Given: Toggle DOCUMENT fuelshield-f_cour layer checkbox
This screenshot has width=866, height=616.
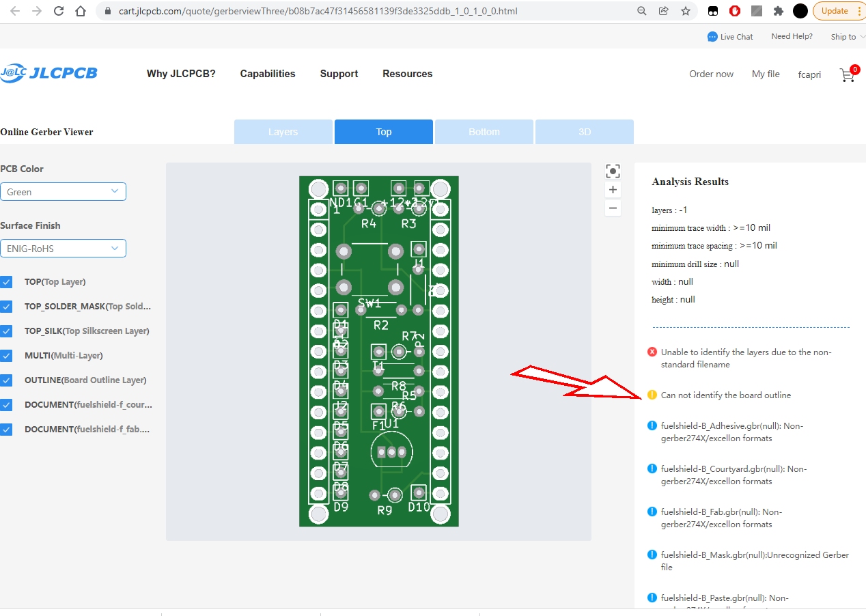Looking at the screenshot, I should (6, 405).
